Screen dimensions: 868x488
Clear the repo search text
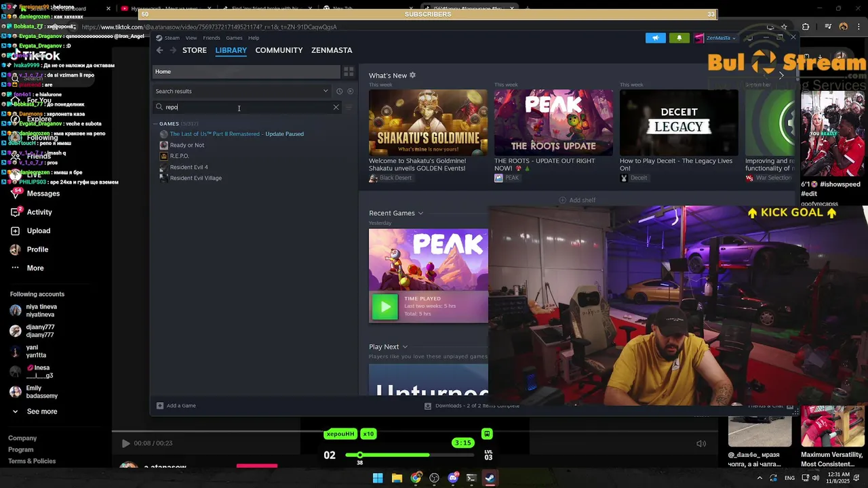click(336, 107)
